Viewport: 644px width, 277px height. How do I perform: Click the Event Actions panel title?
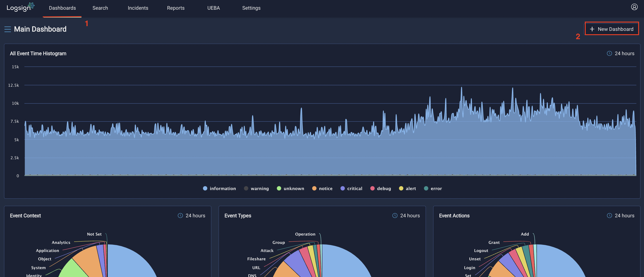click(454, 216)
